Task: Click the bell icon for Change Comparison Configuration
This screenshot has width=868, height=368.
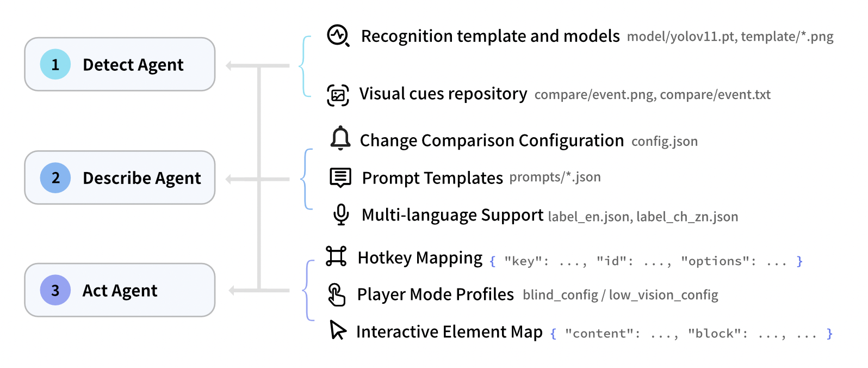Action: pyautogui.click(x=340, y=138)
